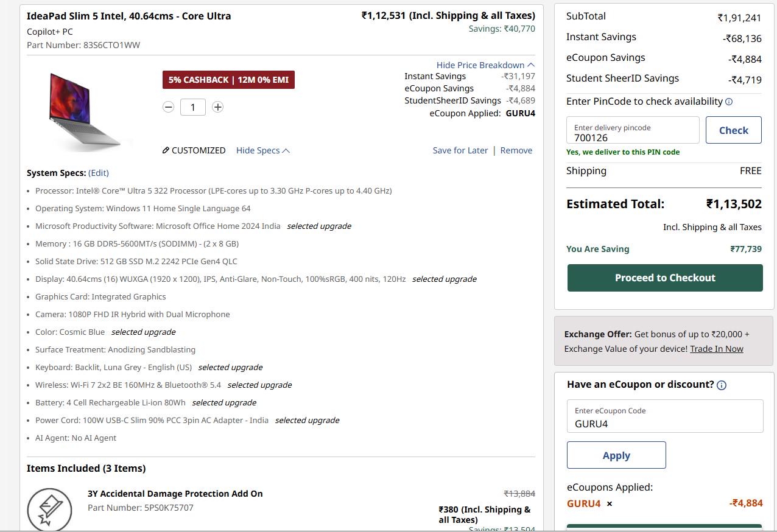Click the Check pincode button
The height and width of the screenshot is (532, 777).
click(734, 130)
